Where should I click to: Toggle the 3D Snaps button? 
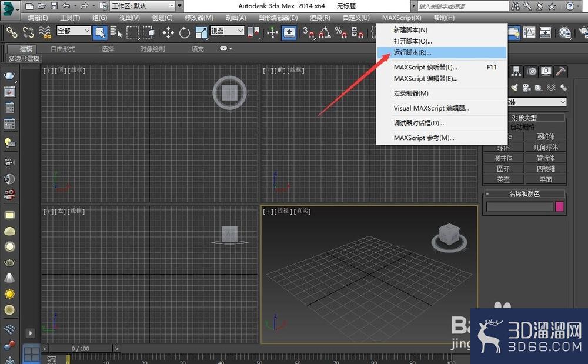(308, 32)
